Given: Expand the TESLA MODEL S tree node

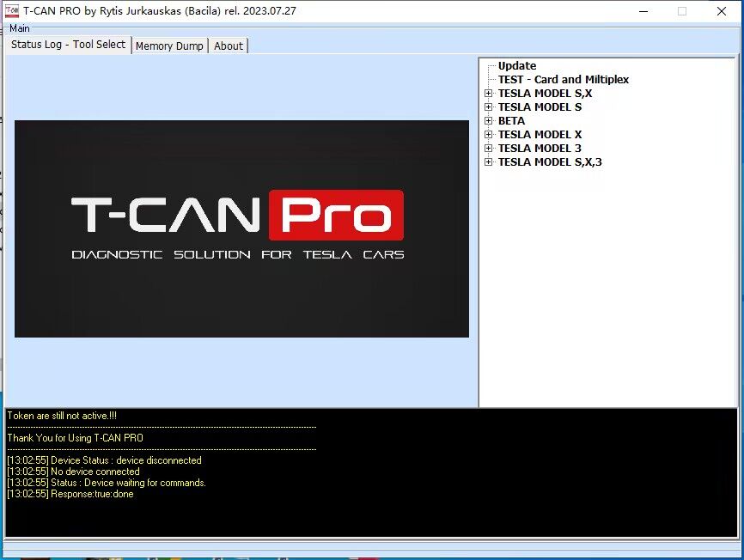Looking at the screenshot, I should (x=488, y=107).
